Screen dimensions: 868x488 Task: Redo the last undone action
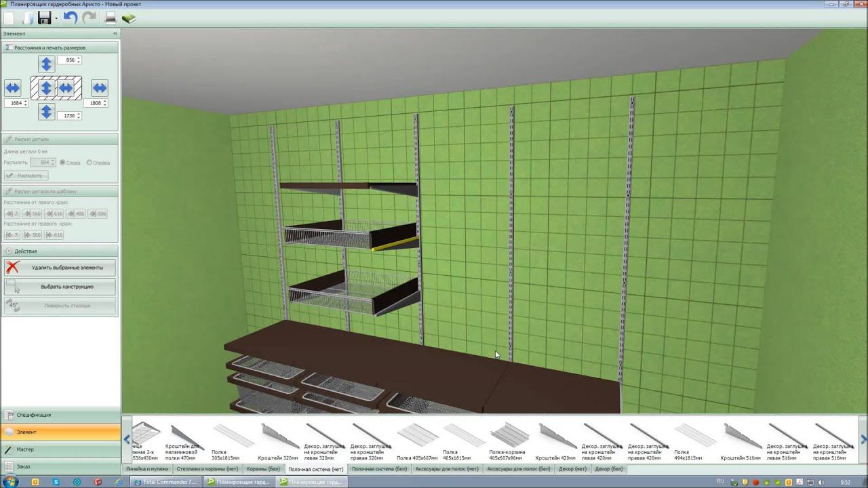tap(89, 18)
